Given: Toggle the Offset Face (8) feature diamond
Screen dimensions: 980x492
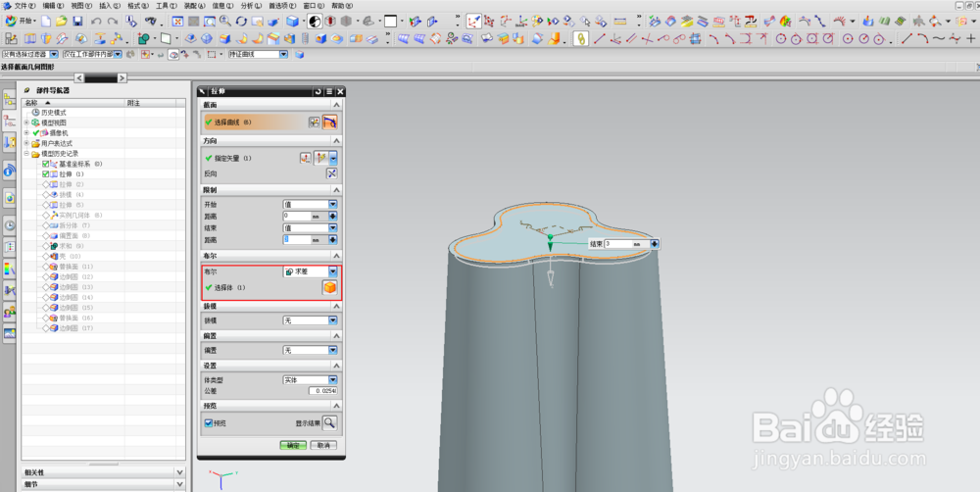Looking at the screenshot, I should click(x=46, y=235).
